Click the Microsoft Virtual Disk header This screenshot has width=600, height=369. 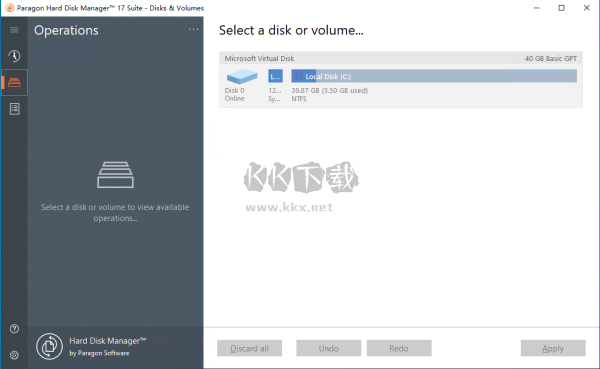tap(401, 58)
